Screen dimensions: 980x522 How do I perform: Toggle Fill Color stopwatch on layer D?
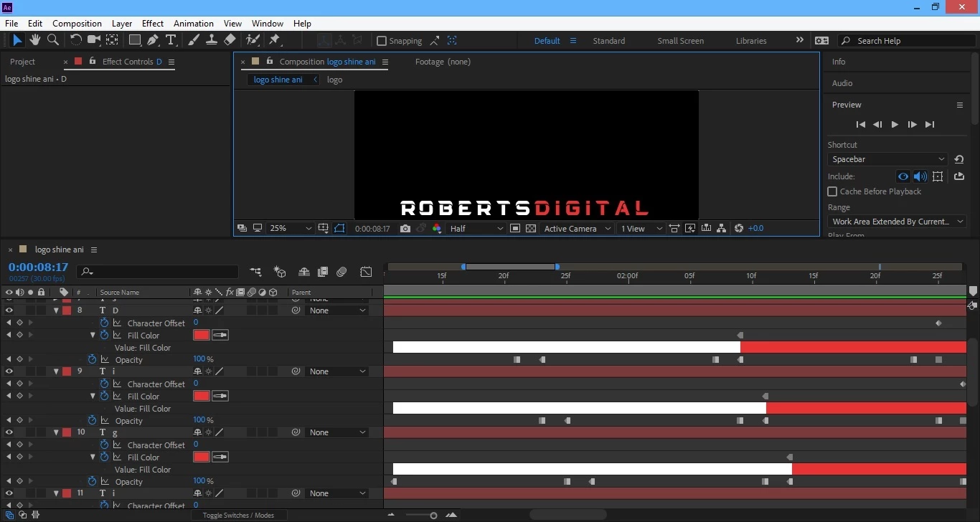(104, 335)
